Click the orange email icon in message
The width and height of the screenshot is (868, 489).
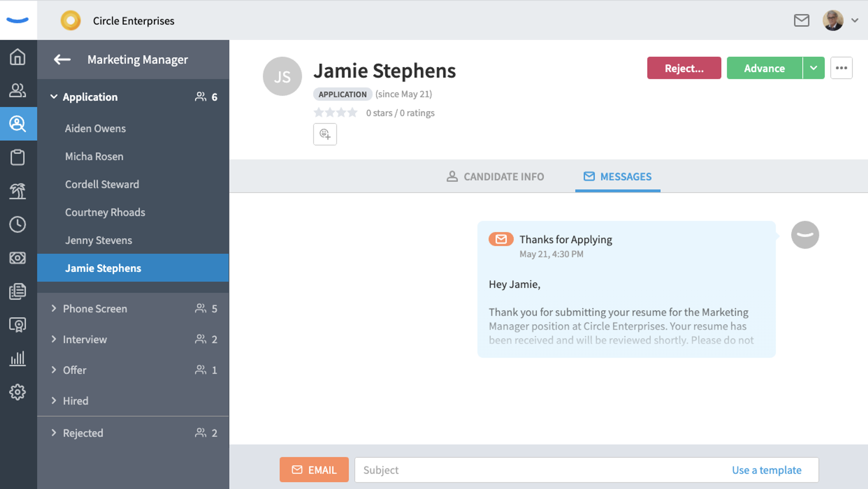click(501, 239)
